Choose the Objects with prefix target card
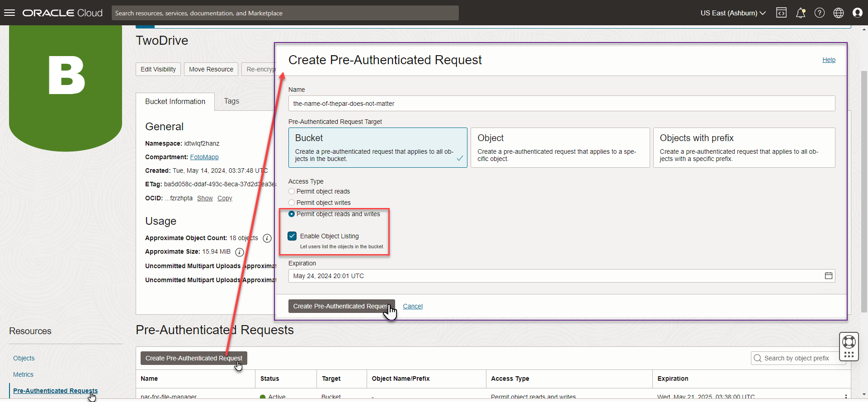This screenshot has width=868, height=402. (x=744, y=148)
